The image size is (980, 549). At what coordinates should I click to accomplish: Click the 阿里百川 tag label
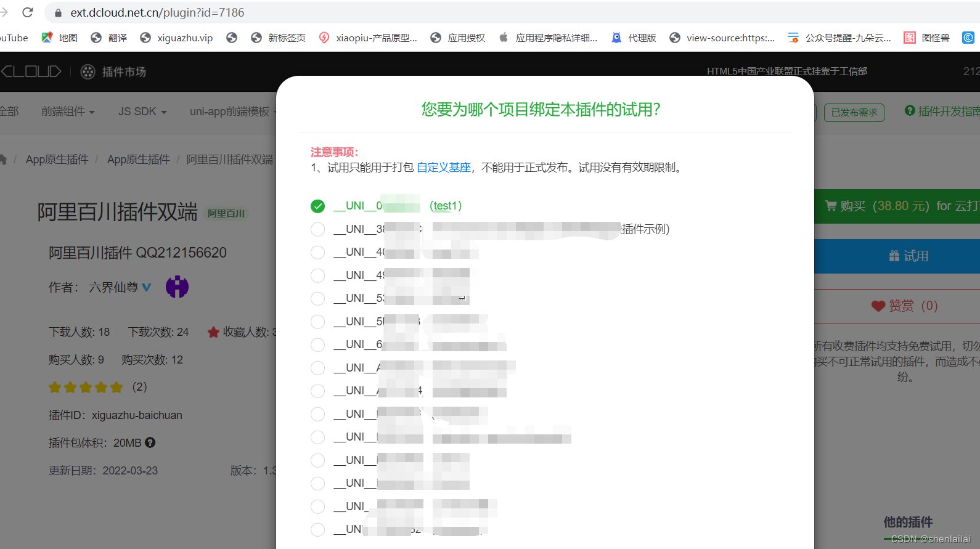coord(226,214)
